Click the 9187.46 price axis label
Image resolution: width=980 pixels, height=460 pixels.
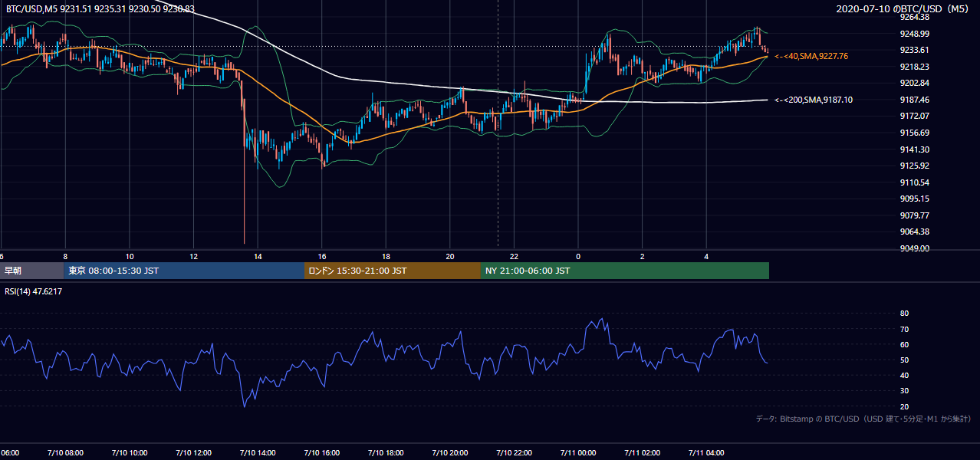click(x=914, y=100)
